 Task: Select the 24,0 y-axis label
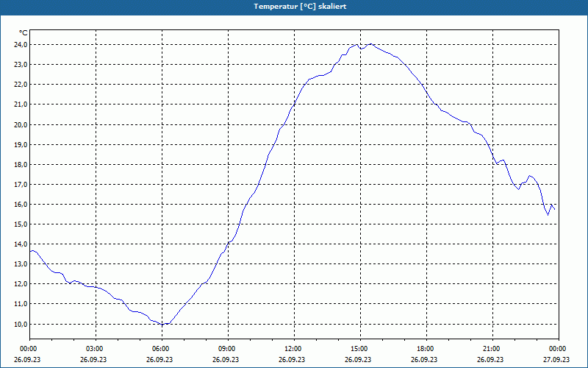coord(21,45)
